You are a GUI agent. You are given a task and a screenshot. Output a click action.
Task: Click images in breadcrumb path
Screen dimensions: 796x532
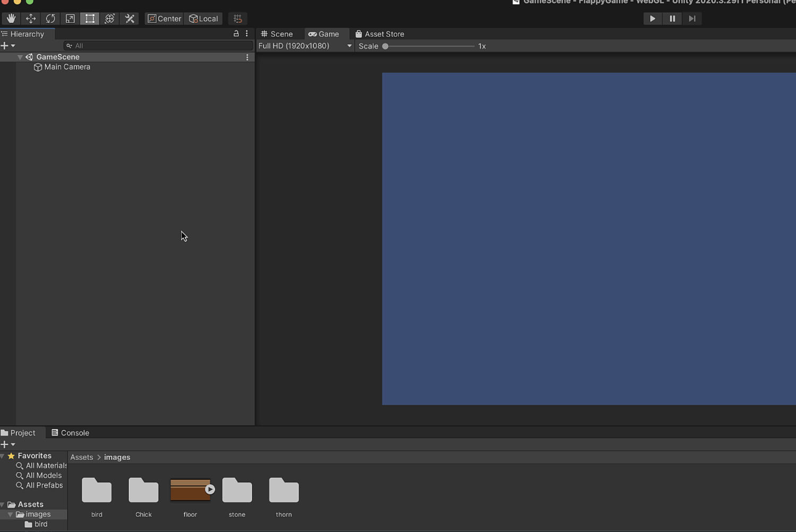pos(117,457)
